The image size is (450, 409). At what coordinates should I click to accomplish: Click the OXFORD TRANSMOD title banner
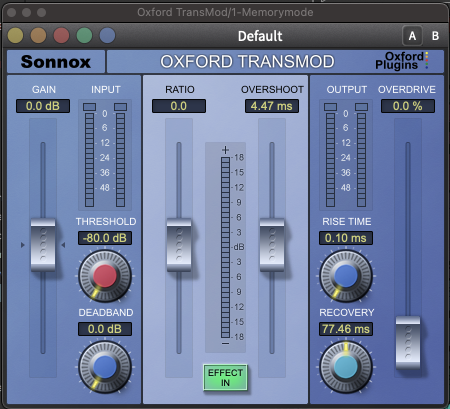point(247,62)
